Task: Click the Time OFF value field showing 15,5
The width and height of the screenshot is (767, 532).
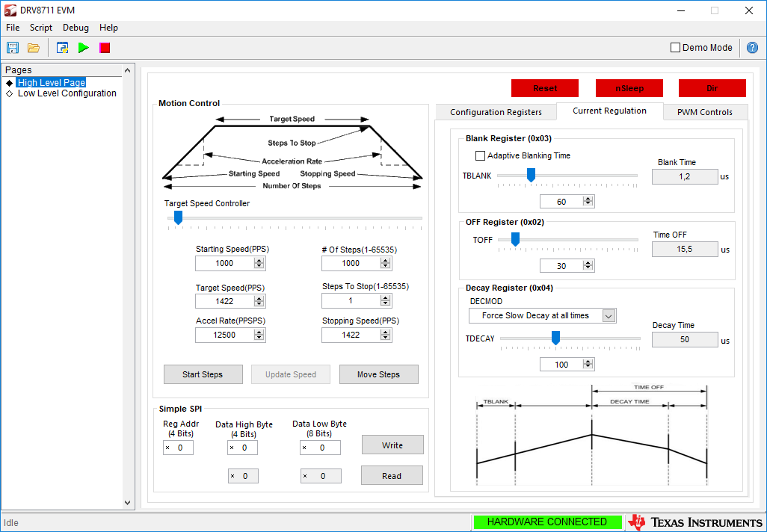Action: 685,250
